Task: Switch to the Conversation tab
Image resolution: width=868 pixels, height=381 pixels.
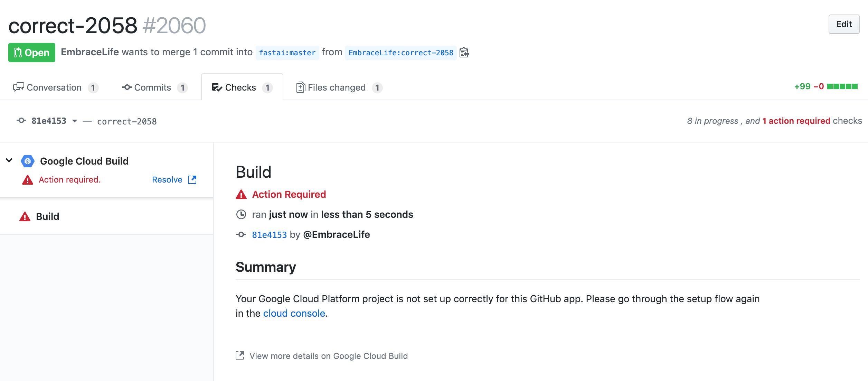Action: pos(54,87)
